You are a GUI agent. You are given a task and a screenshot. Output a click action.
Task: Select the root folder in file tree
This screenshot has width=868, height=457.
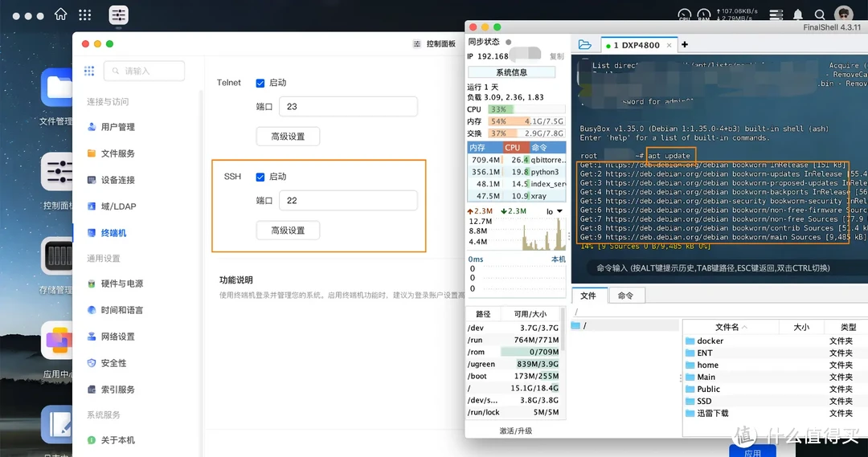click(x=625, y=326)
